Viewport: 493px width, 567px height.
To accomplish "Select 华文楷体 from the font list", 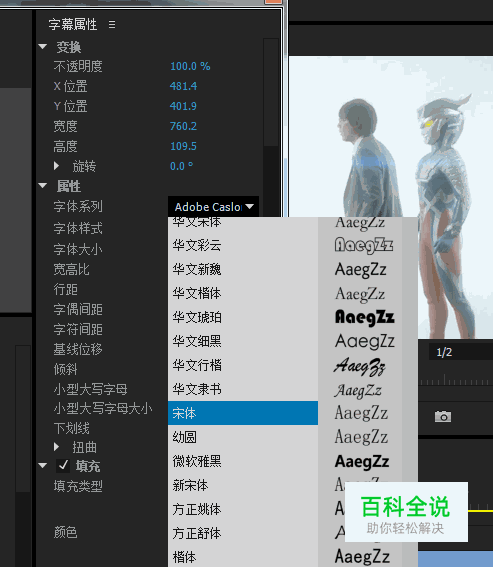I will click(x=243, y=293).
